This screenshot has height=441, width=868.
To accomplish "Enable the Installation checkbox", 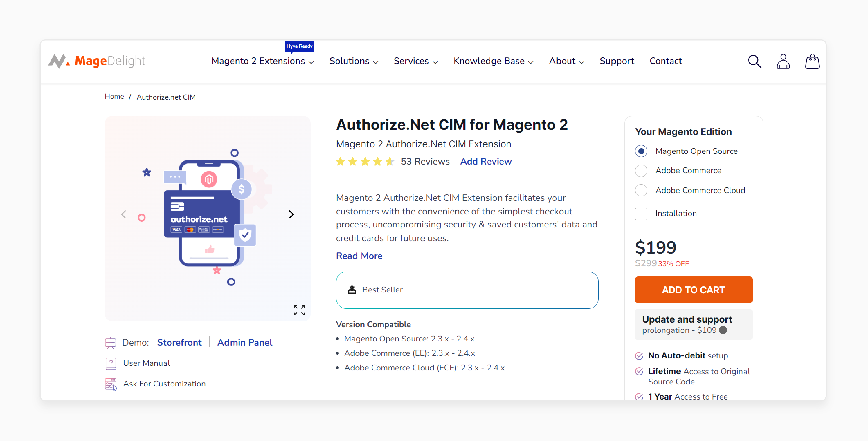I will [x=641, y=214].
